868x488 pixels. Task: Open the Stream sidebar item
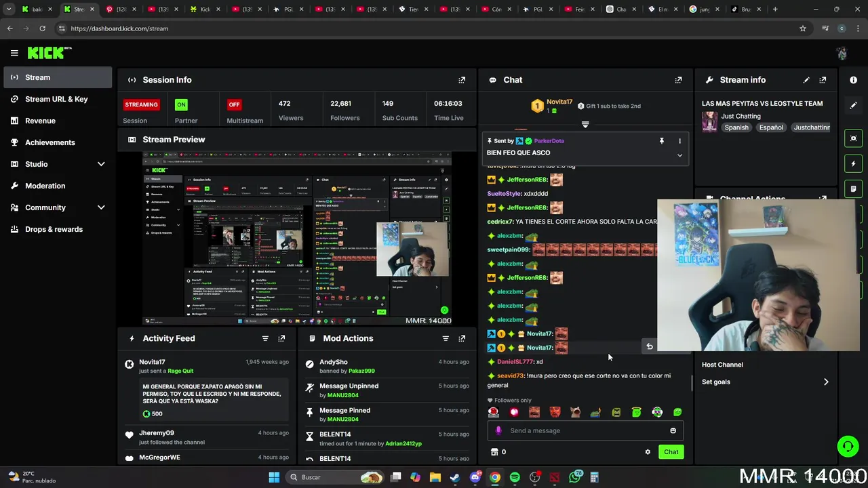pyautogui.click(x=58, y=77)
